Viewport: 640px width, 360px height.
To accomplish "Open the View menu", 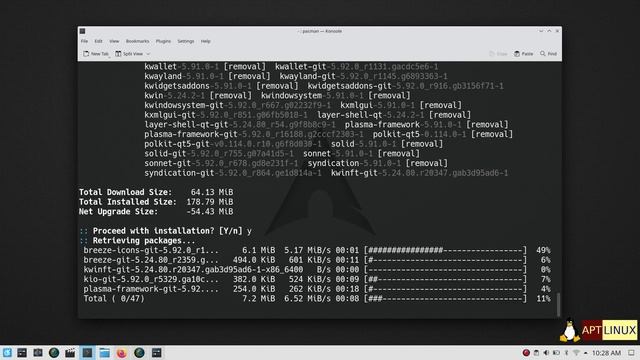I will (x=114, y=41).
